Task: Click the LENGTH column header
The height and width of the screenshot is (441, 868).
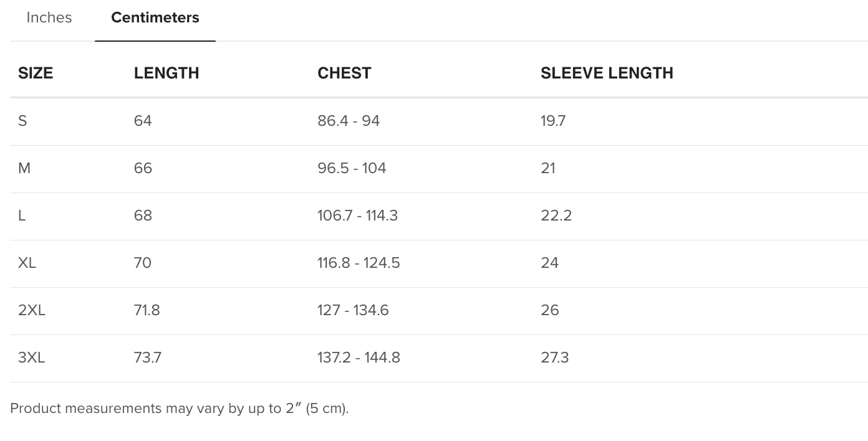Action: (166, 73)
